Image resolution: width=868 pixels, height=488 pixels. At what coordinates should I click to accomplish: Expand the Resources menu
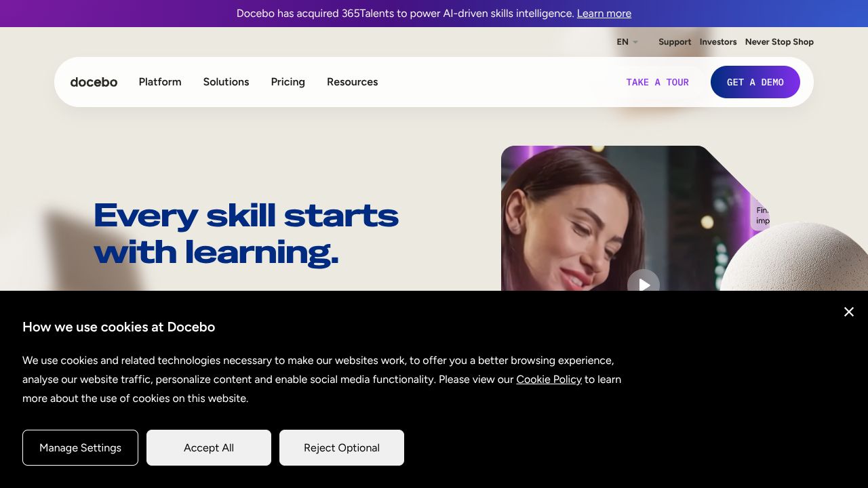point(352,82)
